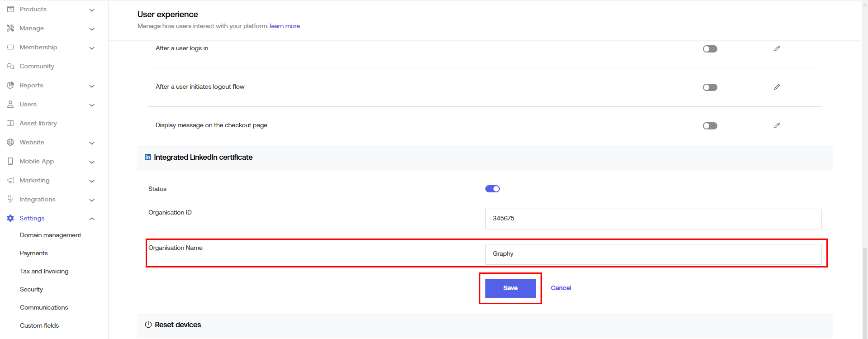Go to Tax and Invoicing settings

(x=44, y=271)
